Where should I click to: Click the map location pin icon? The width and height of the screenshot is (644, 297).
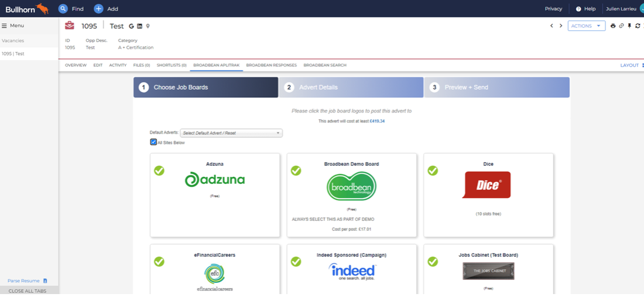click(x=148, y=26)
